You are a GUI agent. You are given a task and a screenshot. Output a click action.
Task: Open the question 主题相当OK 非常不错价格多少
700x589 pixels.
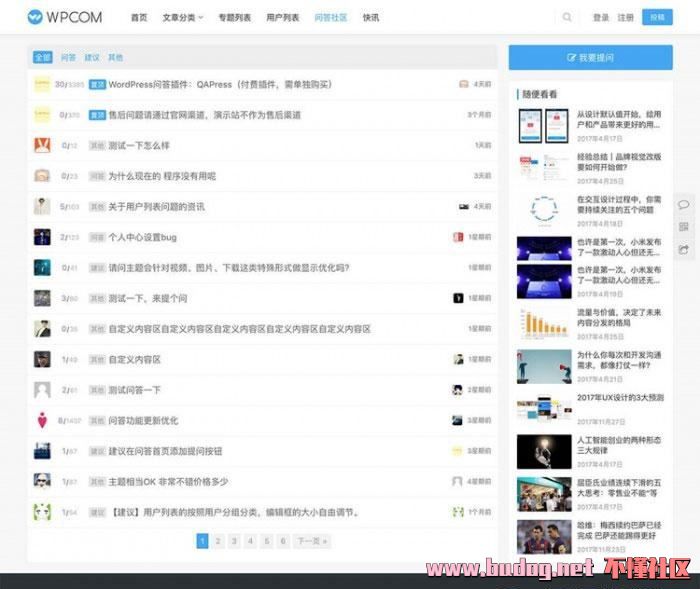(x=168, y=481)
